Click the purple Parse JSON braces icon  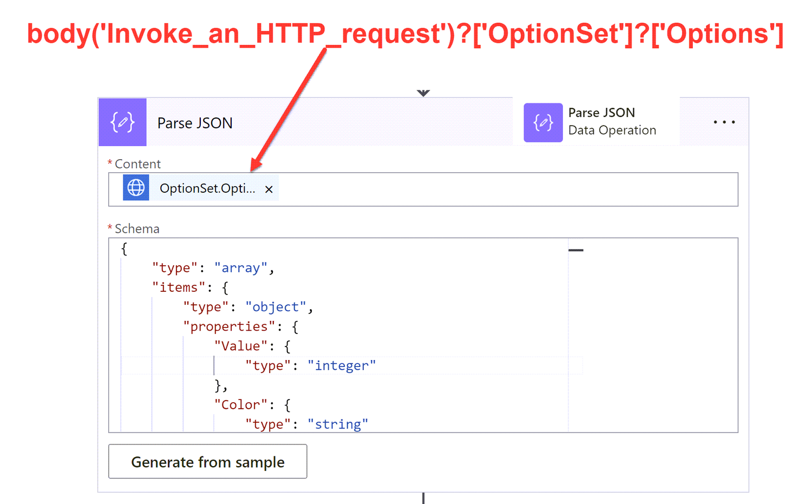tap(122, 122)
